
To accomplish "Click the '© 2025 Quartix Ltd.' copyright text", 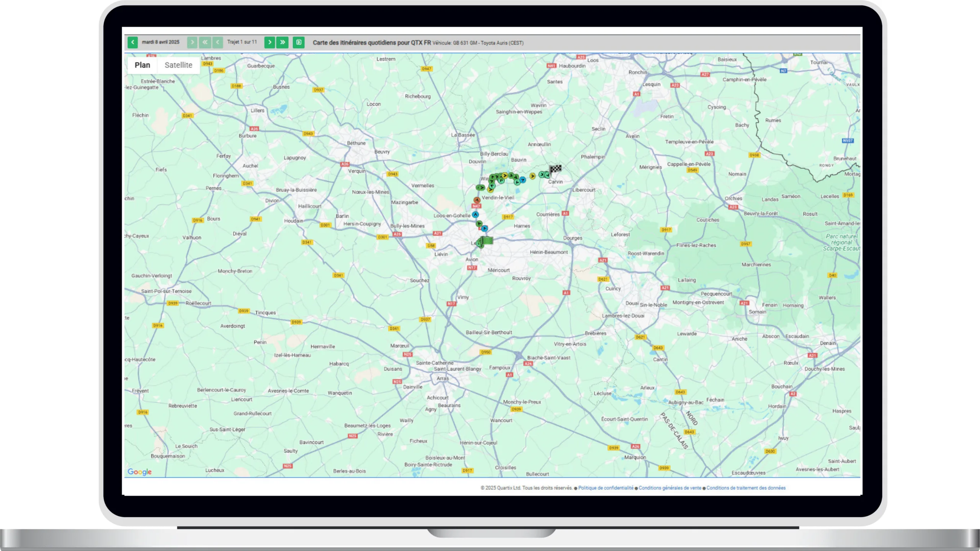I will tap(501, 488).
